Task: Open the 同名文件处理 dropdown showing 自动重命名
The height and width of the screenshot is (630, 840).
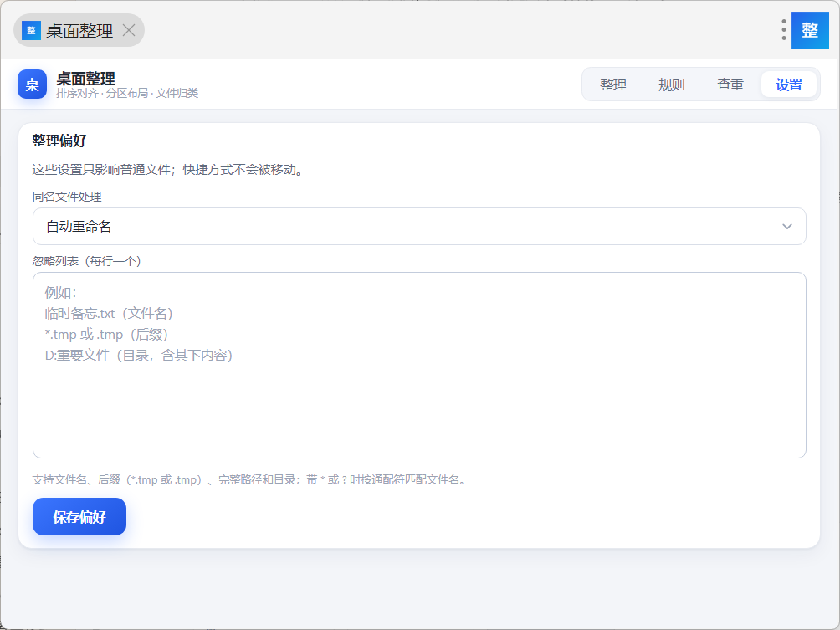Action: click(x=419, y=227)
